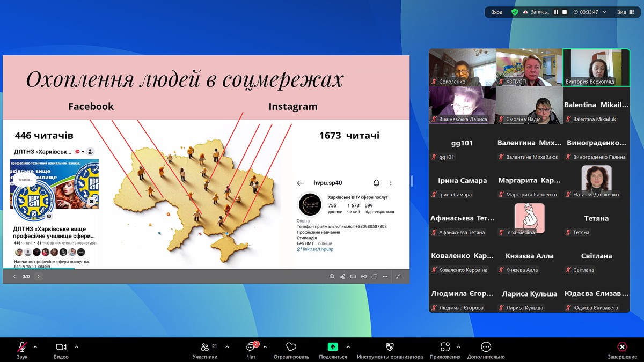Open the three-dot menu in the slide toolbar

tap(385, 277)
